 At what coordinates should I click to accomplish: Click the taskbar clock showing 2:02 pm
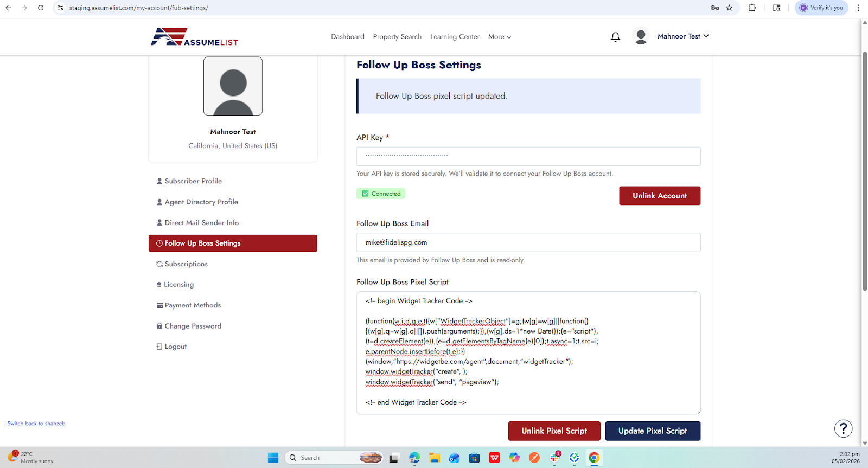point(846,458)
